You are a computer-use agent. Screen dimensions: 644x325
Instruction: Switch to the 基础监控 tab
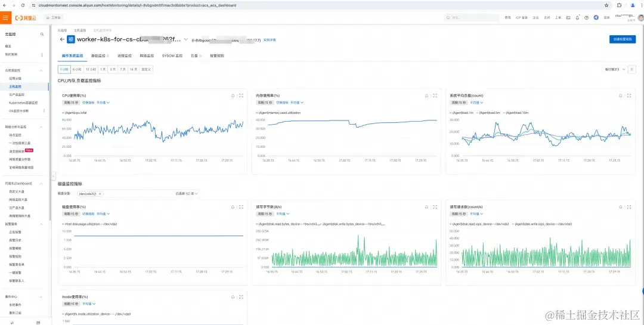tap(100, 56)
